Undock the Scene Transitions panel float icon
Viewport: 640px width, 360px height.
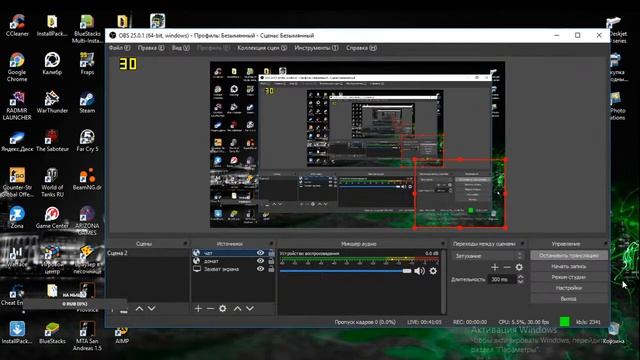point(522,243)
